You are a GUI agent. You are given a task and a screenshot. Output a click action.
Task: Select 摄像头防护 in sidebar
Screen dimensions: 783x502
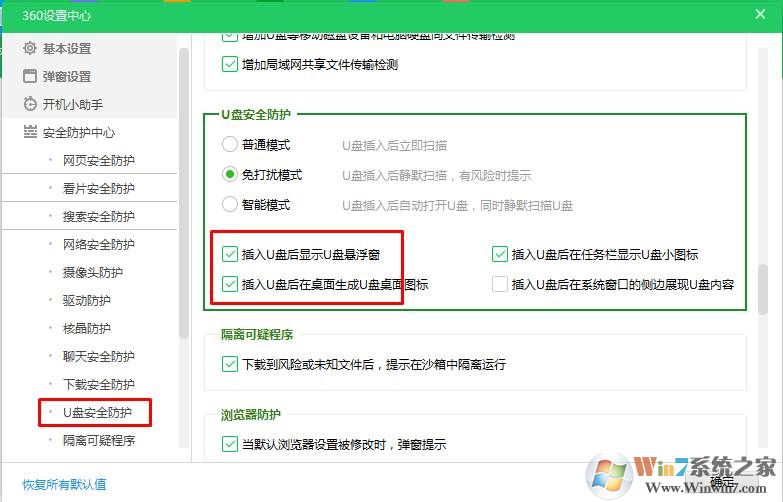coord(93,272)
